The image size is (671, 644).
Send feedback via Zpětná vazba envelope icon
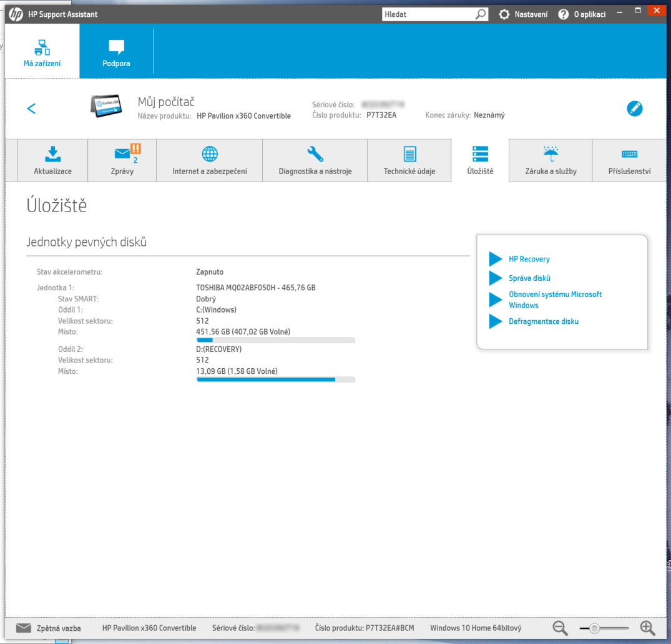23,628
